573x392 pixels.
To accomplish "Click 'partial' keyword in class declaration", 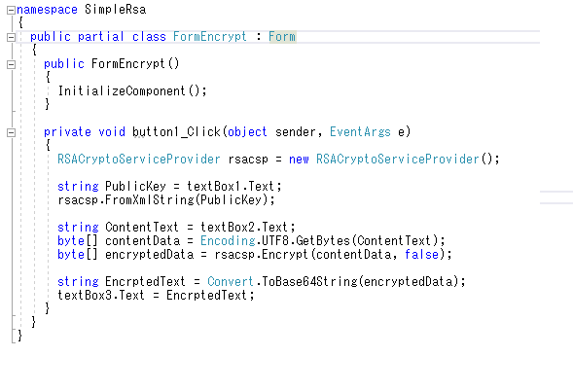I will point(101,37).
